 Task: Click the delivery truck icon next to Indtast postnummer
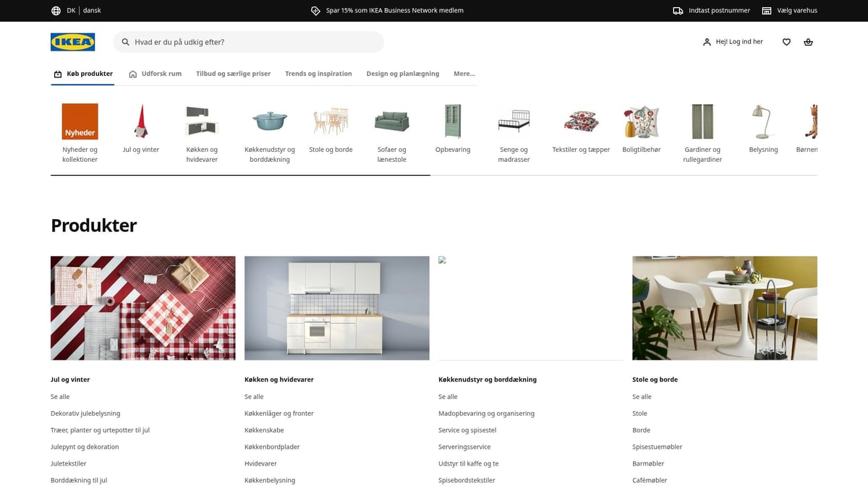pos(677,10)
